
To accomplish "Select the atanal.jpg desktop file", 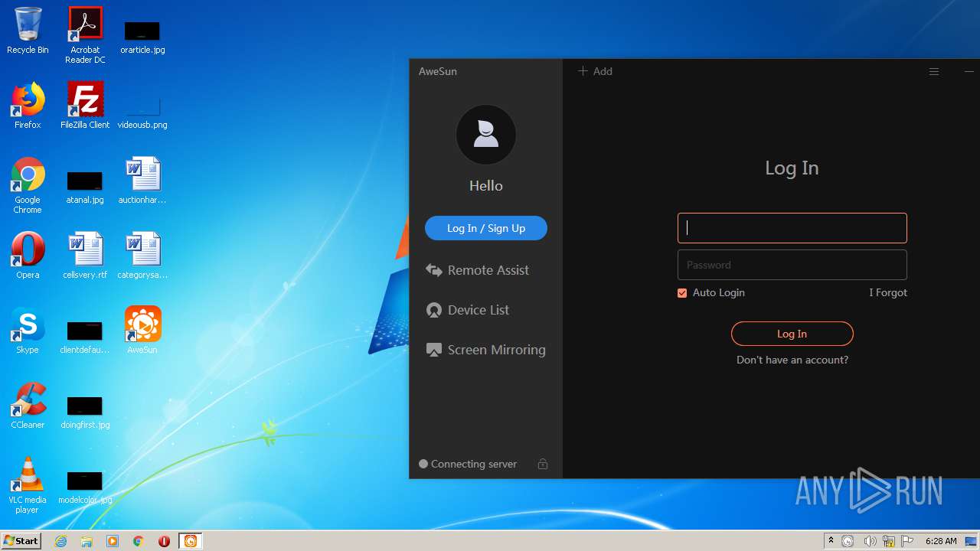I will (85, 187).
